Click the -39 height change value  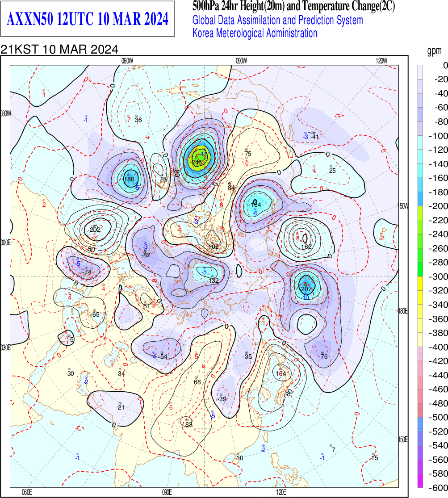(222, 399)
